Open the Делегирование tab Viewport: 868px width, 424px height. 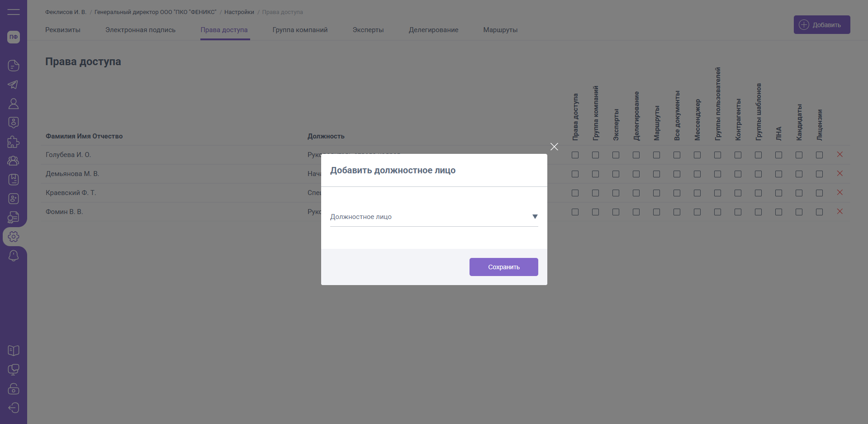[x=433, y=30]
